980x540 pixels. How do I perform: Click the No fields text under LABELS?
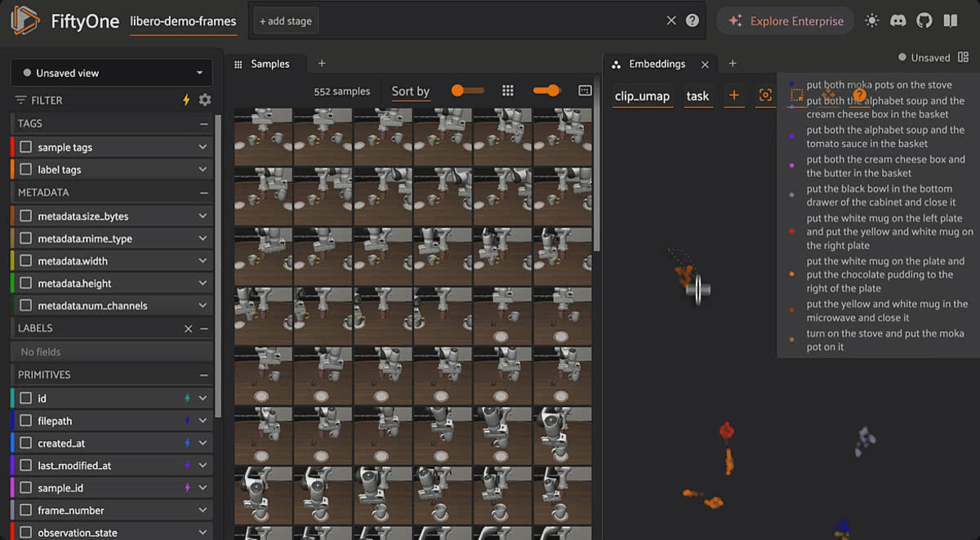click(x=41, y=352)
